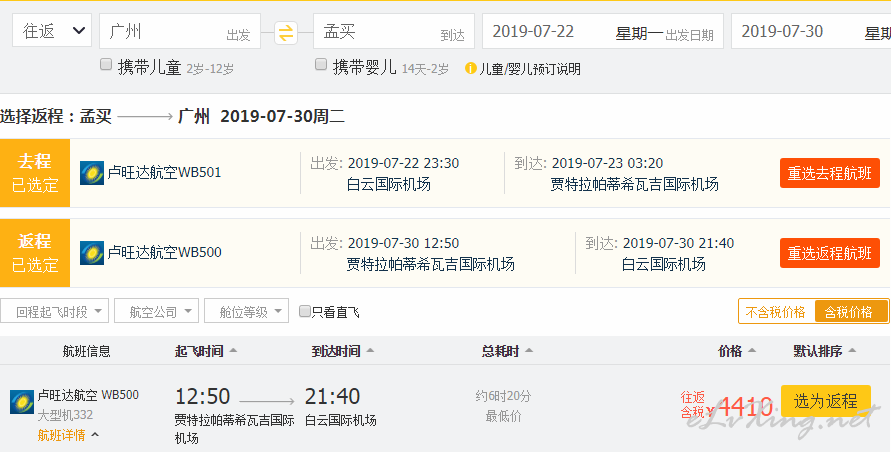The image size is (891, 452).
Task: Open the child/infant booking info icon
Action: (x=471, y=69)
